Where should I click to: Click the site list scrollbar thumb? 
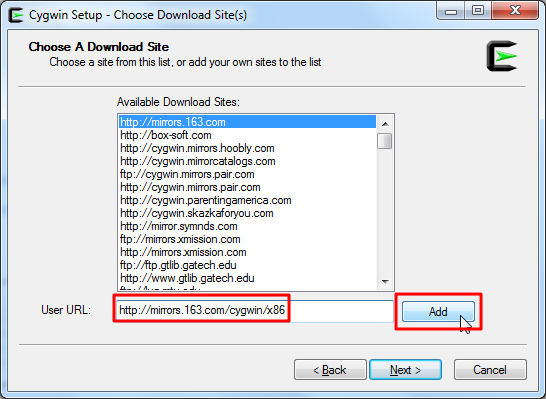pyautogui.click(x=385, y=141)
